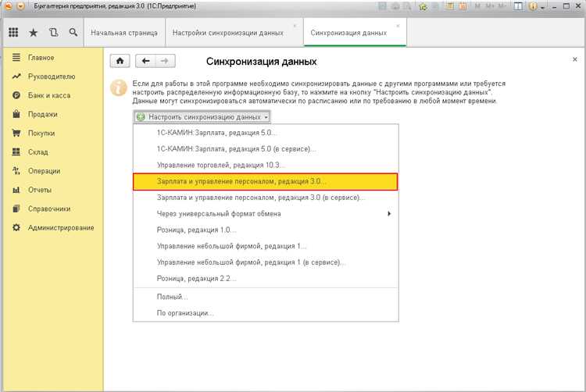Click the Продажи bag icon
The width and height of the screenshot is (586, 392).
click(16, 114)
